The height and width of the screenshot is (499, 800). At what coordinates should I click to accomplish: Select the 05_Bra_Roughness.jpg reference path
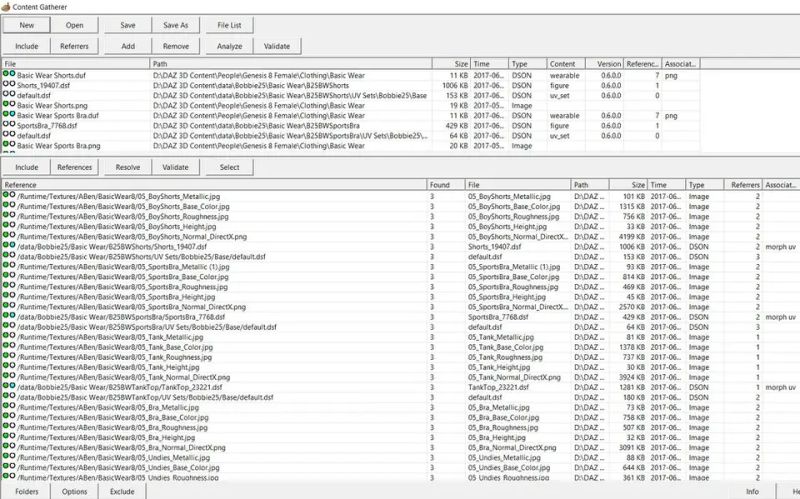point(112,428)
